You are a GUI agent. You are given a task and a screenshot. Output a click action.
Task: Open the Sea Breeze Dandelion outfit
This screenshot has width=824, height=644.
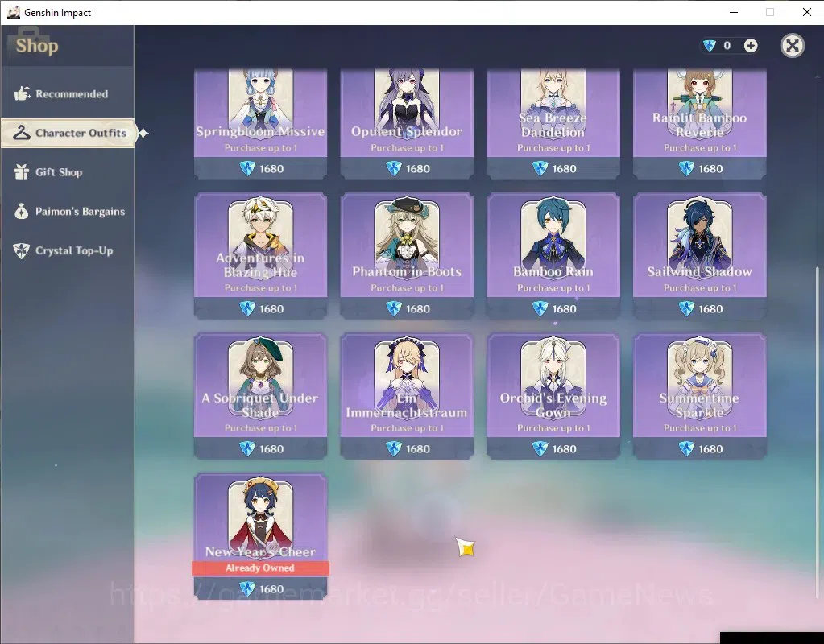(553, 123)
